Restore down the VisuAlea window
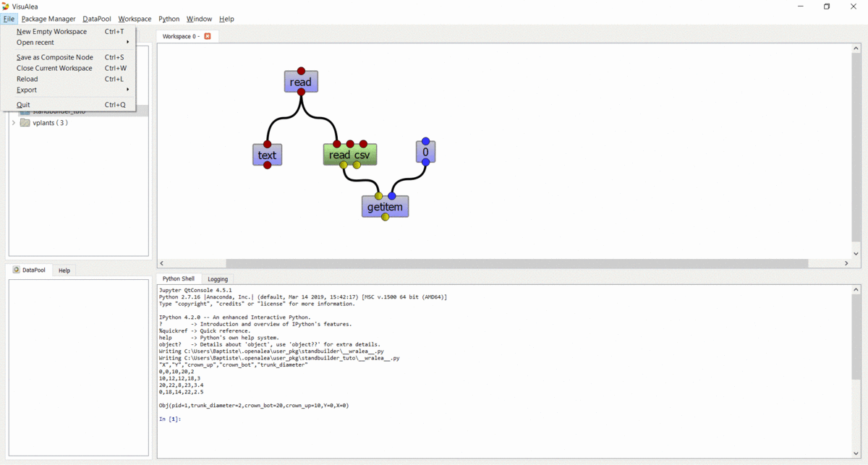This screenshot has height=465, width=868. 827,7
